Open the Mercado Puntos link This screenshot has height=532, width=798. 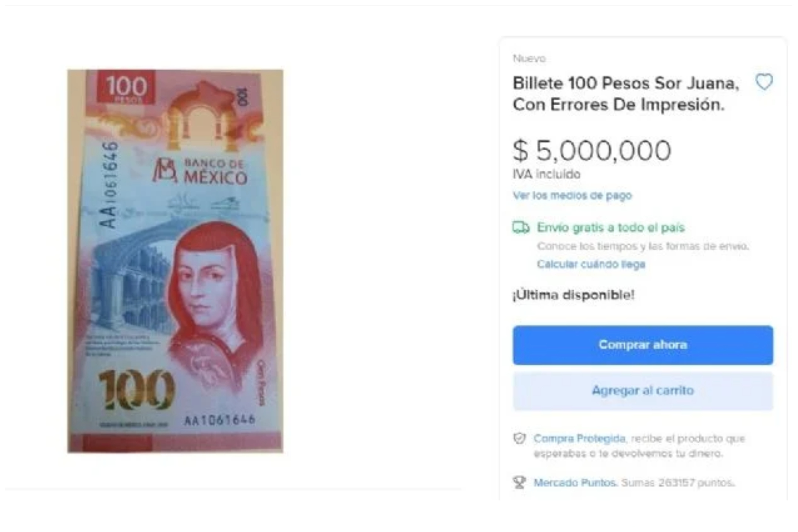point(575,482)
